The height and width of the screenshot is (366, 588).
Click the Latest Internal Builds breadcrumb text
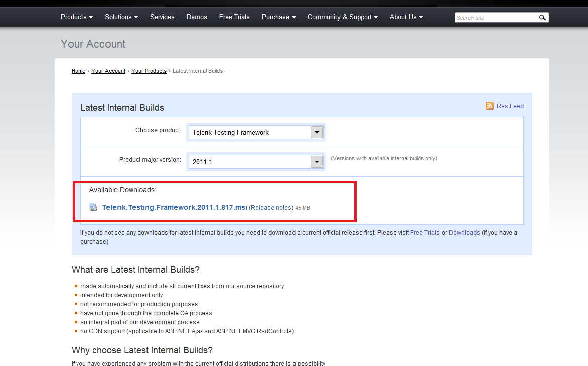(198, 71)
